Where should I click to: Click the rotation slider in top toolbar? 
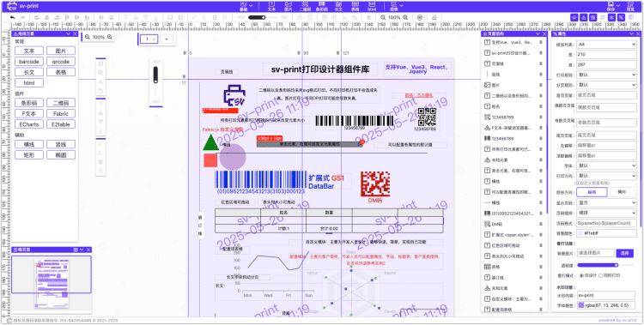263,18
